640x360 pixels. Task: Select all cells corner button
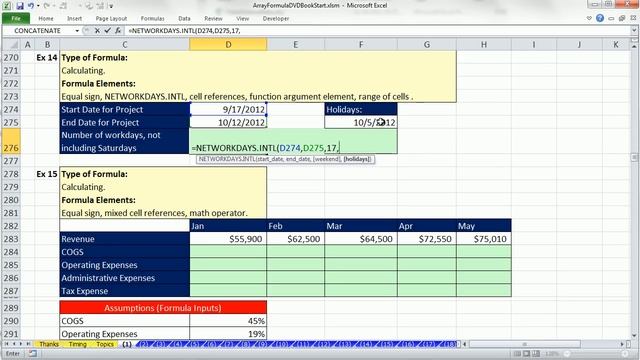[x=11, y=44]
